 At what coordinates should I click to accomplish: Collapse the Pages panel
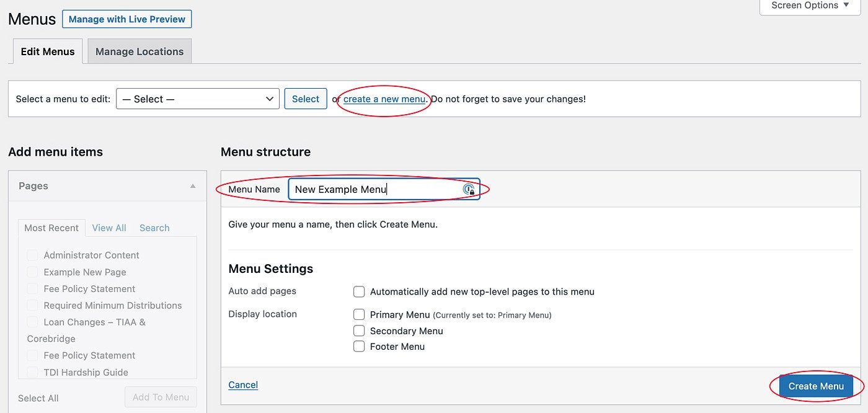click(x=193, y=185)
